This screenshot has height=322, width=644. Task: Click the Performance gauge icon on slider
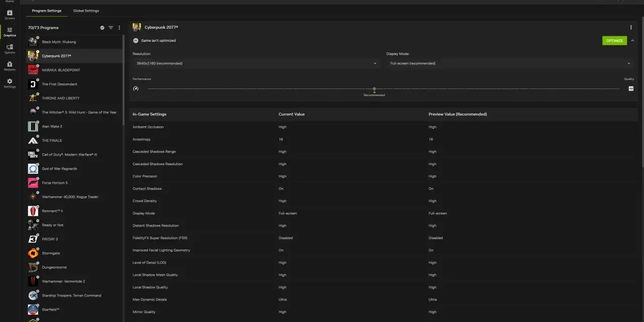pyautogui.click(x=135, y=89)
